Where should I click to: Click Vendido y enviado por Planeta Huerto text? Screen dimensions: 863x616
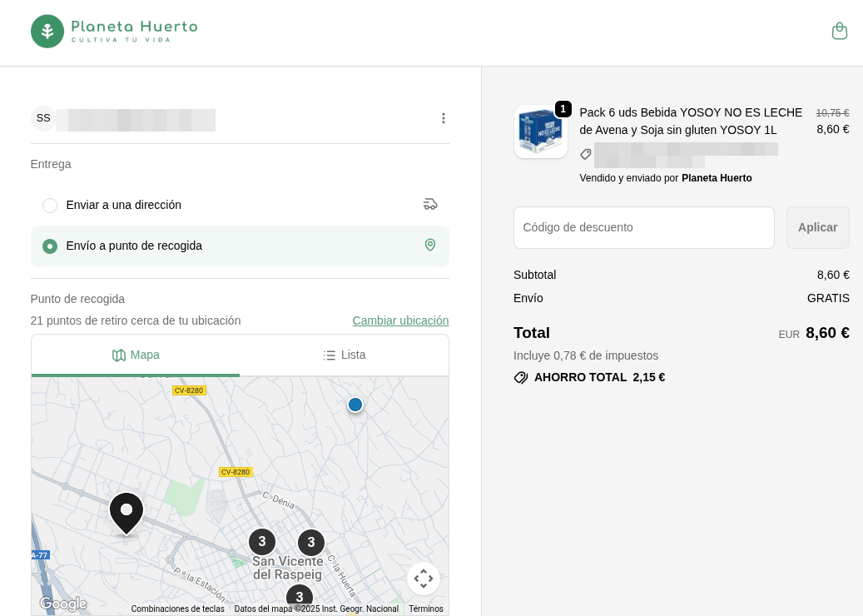click(666, 178)
